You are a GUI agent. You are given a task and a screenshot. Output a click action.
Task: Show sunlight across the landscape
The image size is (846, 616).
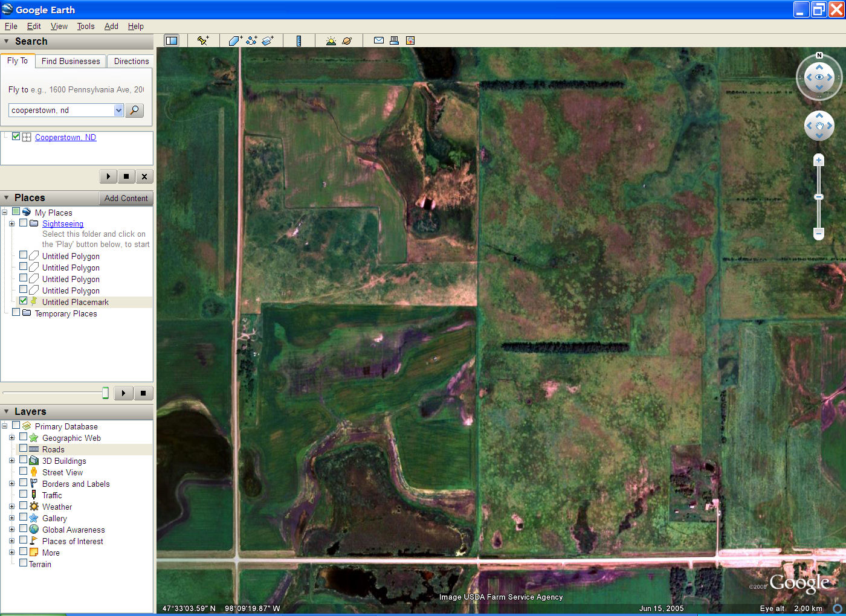pos(331,40)
